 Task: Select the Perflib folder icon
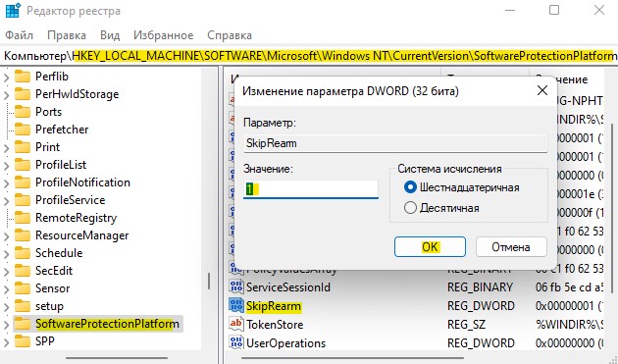pyautogui.click(x=23, y=77)
